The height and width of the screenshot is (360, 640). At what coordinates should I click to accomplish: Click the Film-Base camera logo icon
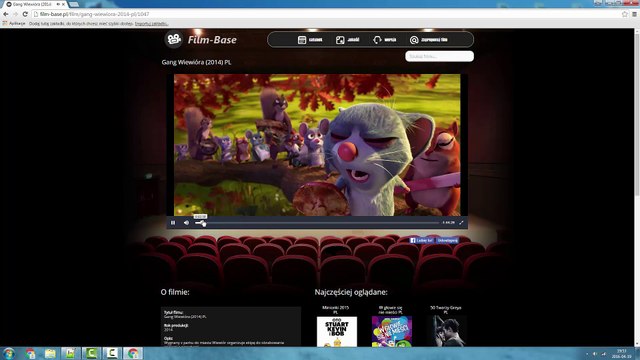pos(173,40)
